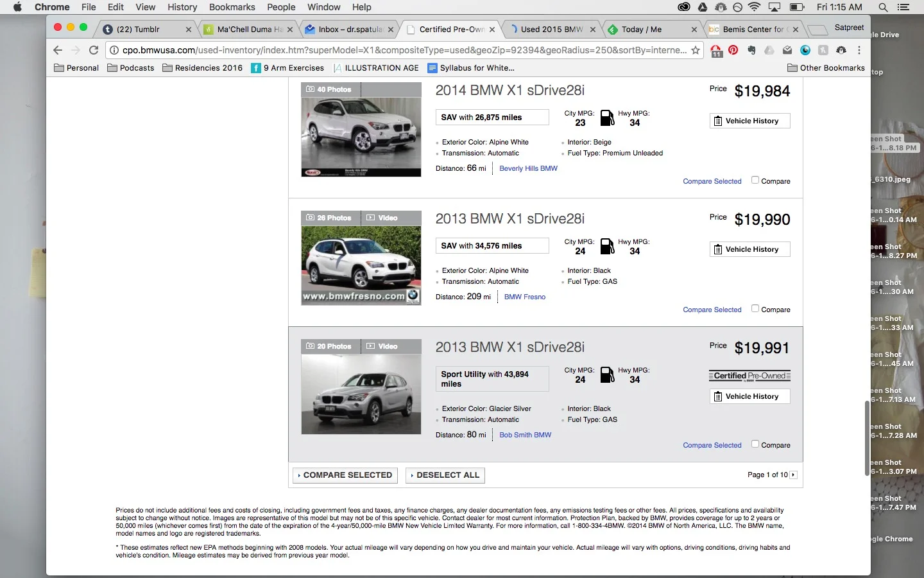924x578 pixels.
Task: Click the COMPARE SELECTED button
Action: coord(345,475)
